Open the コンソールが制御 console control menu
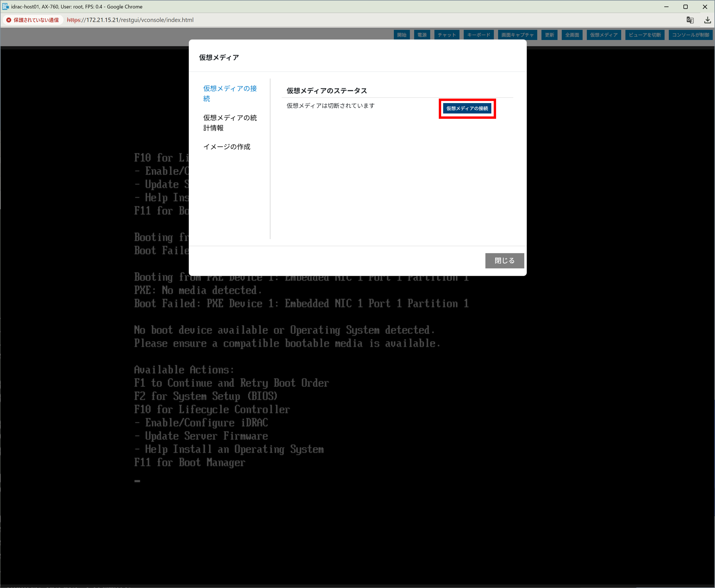 (691, 35)
